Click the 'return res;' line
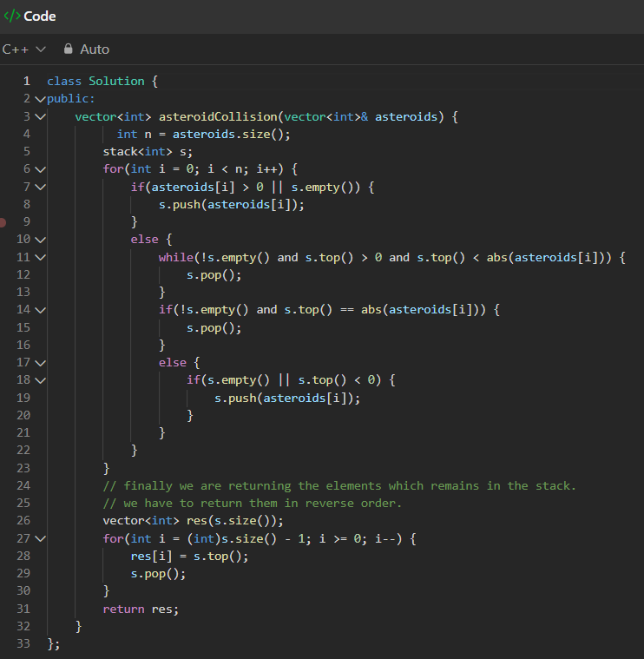The height and width of the screenshot is (659, 644). (x=141, y=609)
